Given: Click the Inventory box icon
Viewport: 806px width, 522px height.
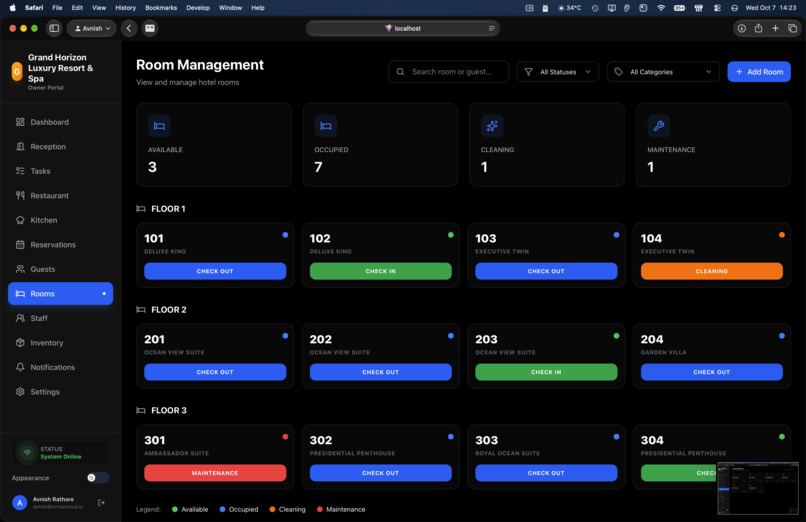Looking at the screenshot, I should tap(20, 343).
